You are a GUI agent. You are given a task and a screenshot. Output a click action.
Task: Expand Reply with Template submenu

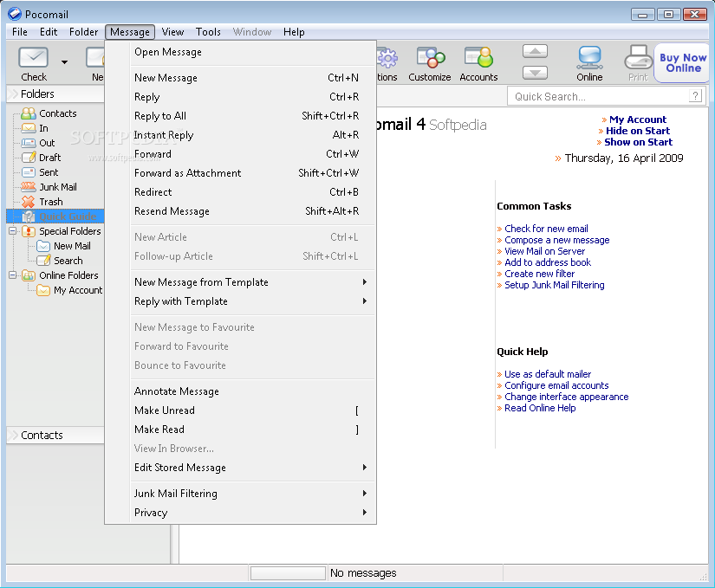[x=364, y=301]
